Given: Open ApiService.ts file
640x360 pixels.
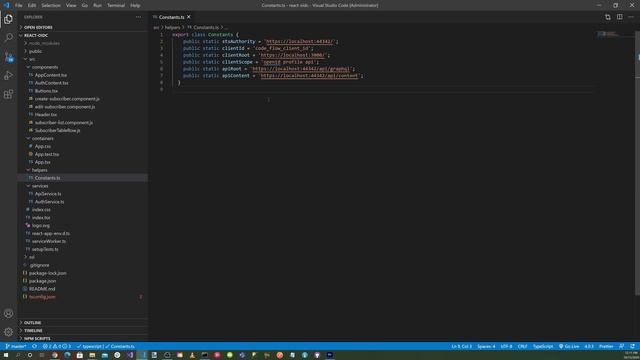Looking at the screenshot, I should [x=48, y=194].
